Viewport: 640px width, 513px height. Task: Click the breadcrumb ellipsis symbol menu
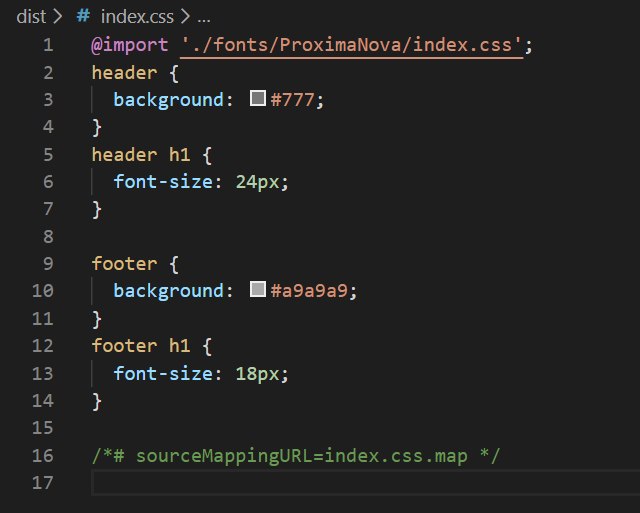(204, 18)
